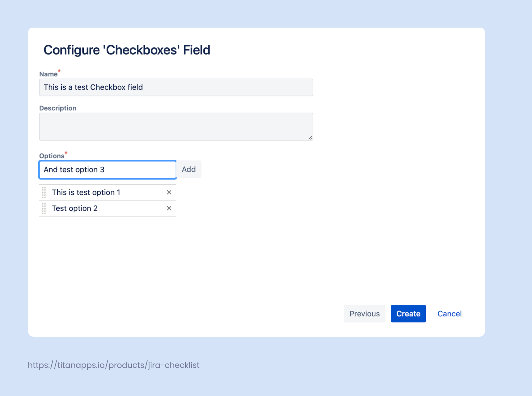Remove 'This is test option 1' with its X icon
This screenshot has width=532, height=396.
169,192
